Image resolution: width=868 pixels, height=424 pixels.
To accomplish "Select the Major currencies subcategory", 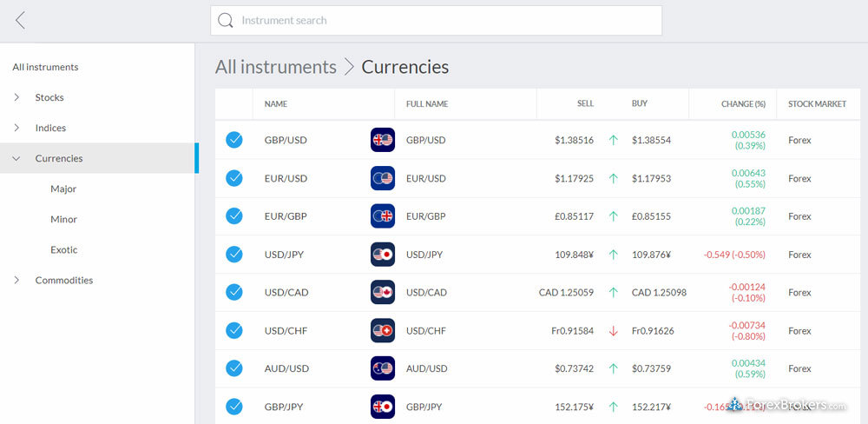I will tap(63, 189).
